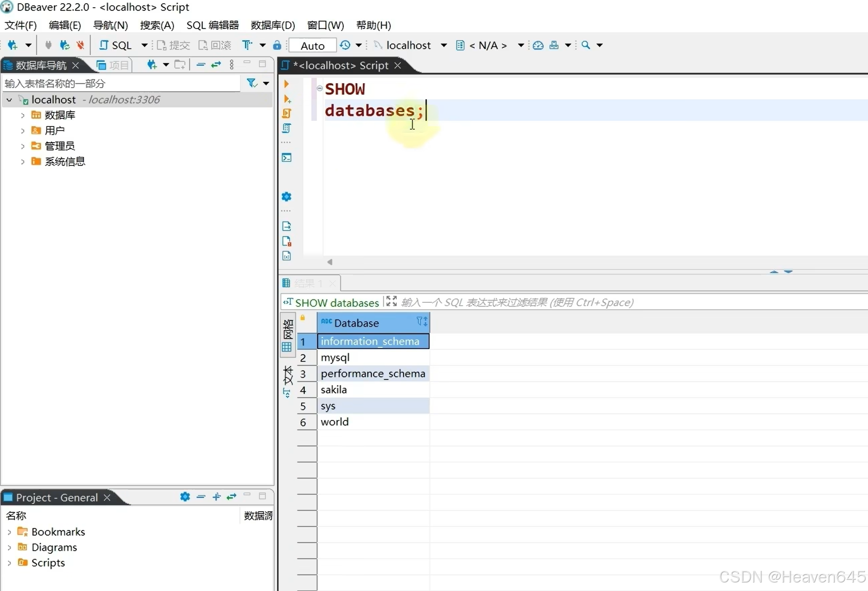Select sakila database from results
The width and height of the screenshot is (868, 591).
click(373, 389)
